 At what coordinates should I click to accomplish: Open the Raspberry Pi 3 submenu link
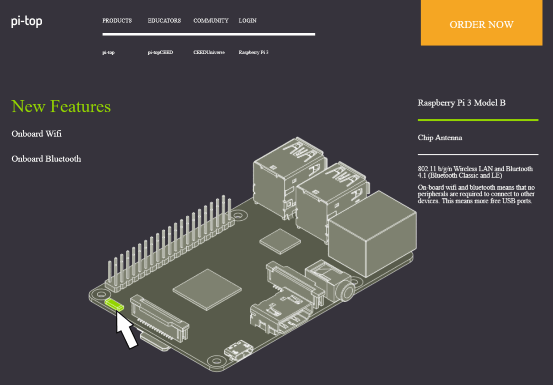point(253,52)
